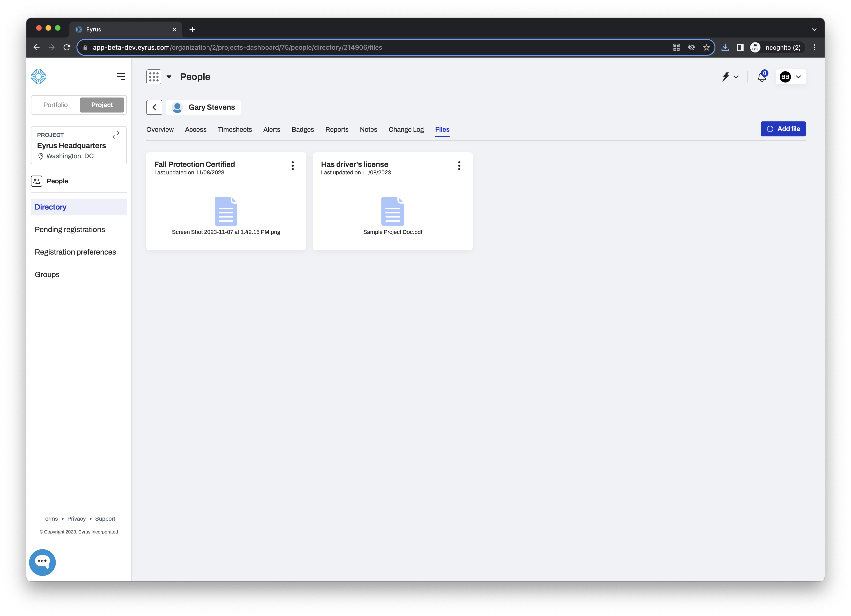This screenshot has width=851, height=616.
Task: Open the Incognito profile button
Action: (x=777, y=48)
